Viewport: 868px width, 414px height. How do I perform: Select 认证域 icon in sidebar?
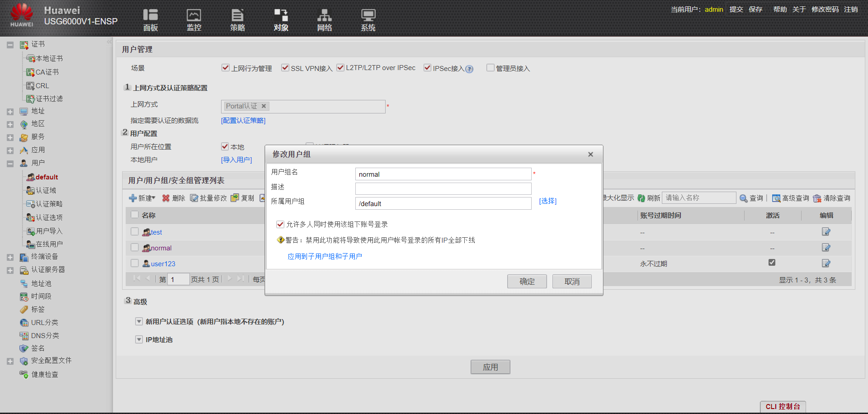[30, 191]
